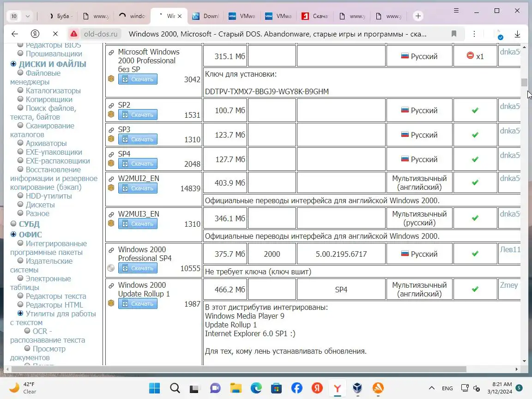Click the horizontal scrollbar thumb
Screen dimensions: 532x399
239,369
